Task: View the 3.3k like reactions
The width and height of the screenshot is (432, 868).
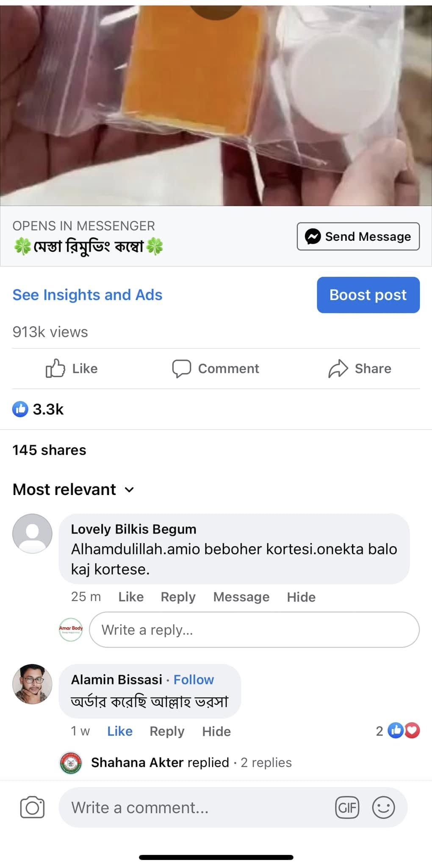Action: point(38,409)
